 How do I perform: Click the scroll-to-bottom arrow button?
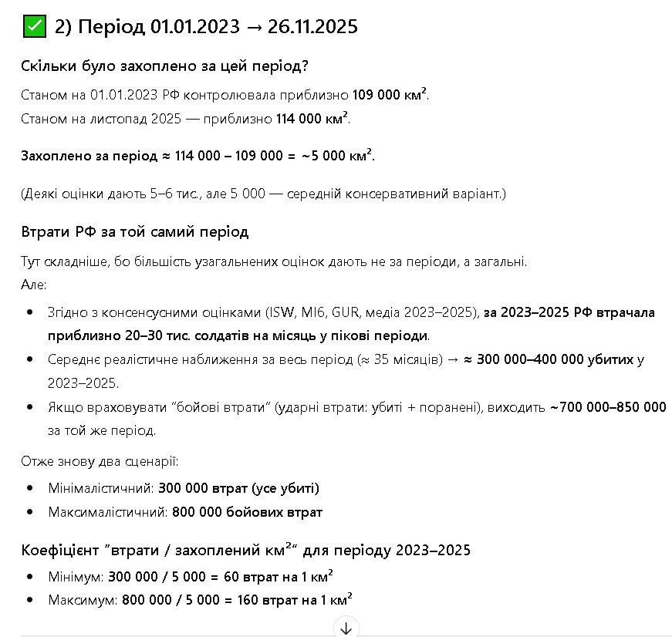(x=346, y=627)
